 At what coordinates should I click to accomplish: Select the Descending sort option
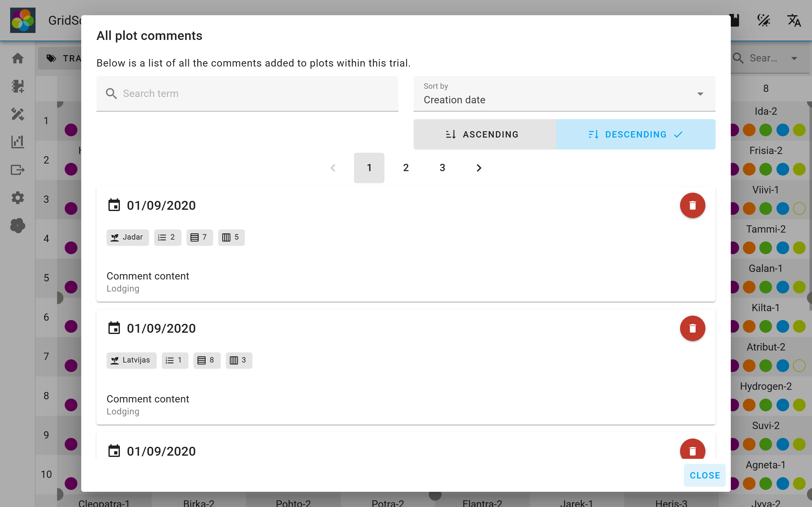635,134
